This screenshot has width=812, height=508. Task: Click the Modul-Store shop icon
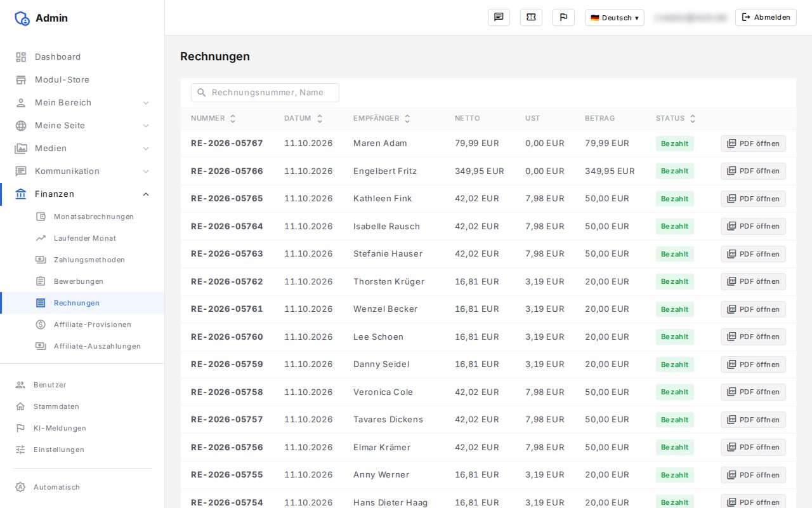tap(21, 80)
